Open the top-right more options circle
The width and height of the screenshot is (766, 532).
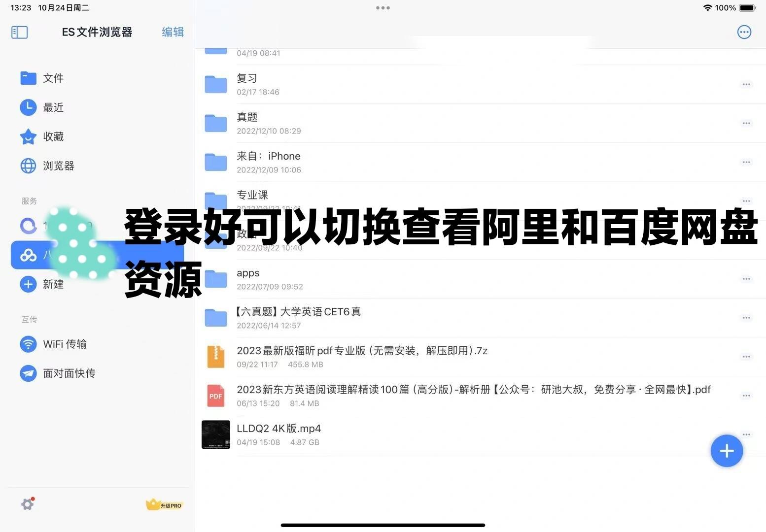(744, 32)
